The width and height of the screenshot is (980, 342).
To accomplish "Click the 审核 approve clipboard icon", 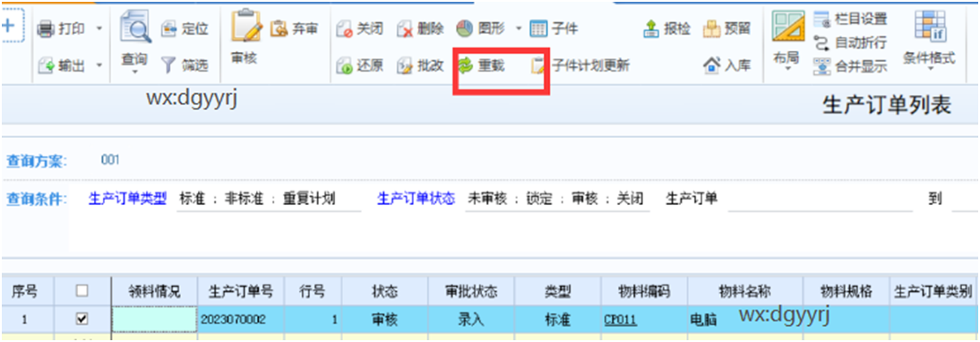I will click(x=246, y=26).
